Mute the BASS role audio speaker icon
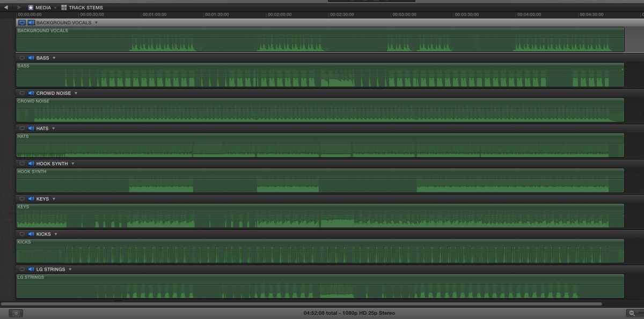This screenshot has width=644, height=319. pos(31,58)
